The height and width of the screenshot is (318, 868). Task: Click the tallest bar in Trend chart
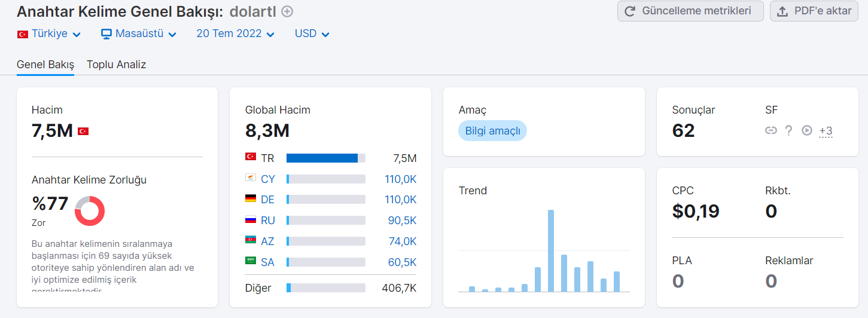tap(551, 250)
